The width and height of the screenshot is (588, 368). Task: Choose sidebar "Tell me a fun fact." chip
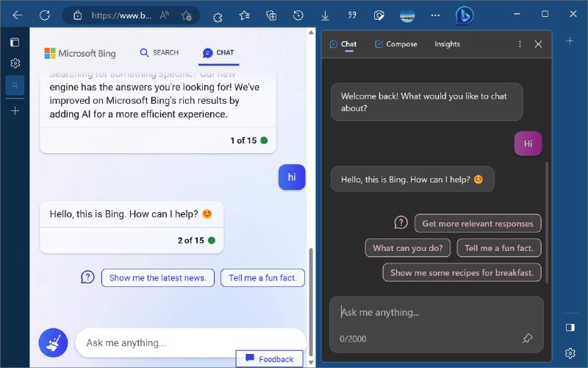pyautogui.click(x=499, y=248)
